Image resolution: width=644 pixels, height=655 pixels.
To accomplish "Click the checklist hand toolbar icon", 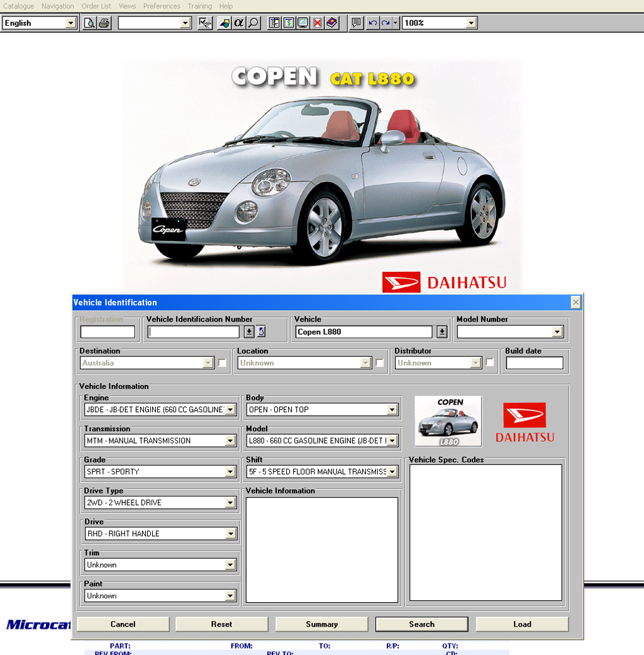I will 204,23.
